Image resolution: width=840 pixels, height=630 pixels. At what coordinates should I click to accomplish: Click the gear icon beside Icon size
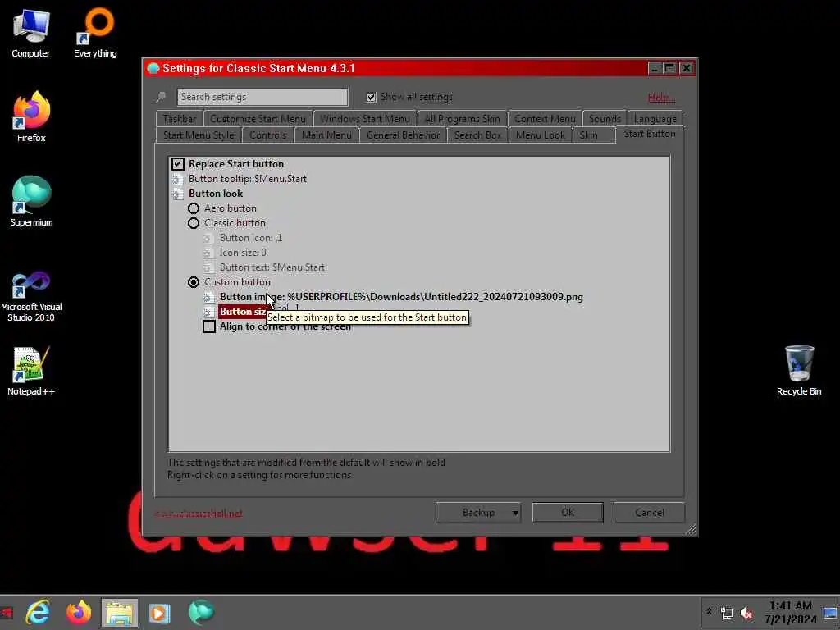pyautogui.click(x=208, y=253)
